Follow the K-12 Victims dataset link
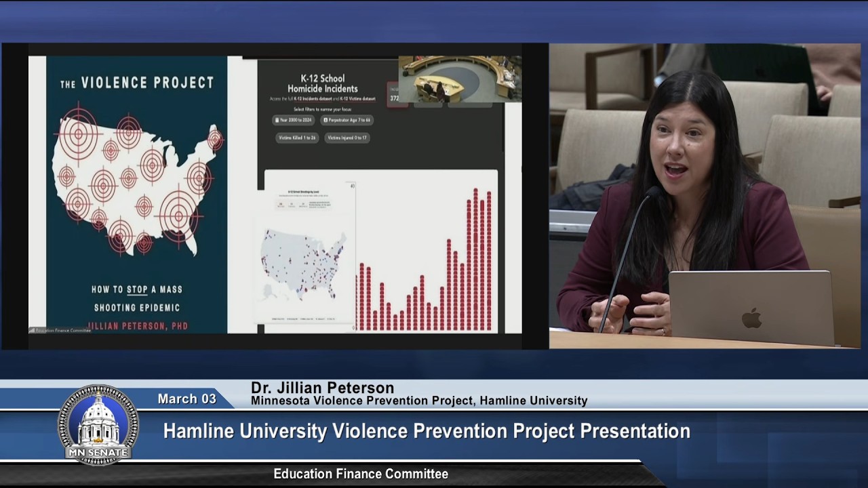Screen dimensions: 868x488 (357, 99)
